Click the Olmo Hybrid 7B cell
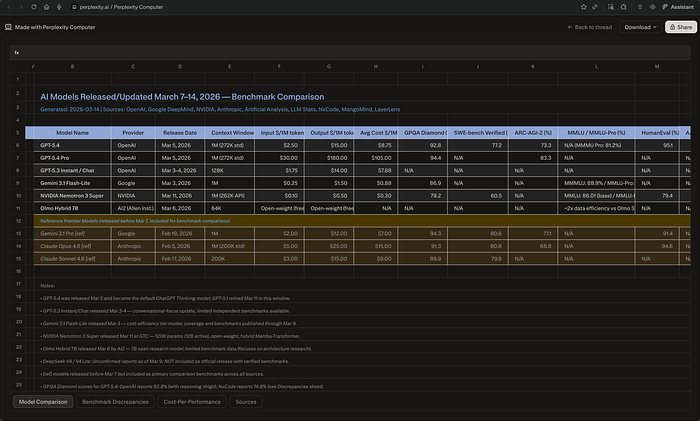Viewport: 700px width, 421px height. click(x=72, y=208)
